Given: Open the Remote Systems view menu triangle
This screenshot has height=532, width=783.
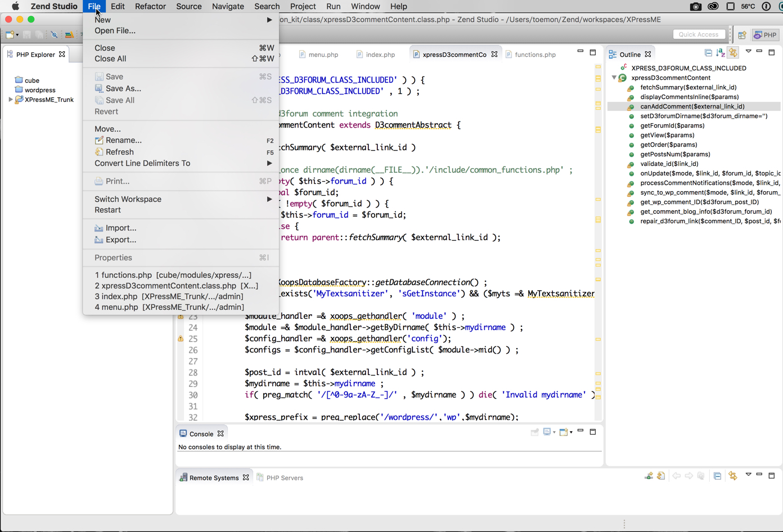Looking at the screenshot, I should [748, 475].
